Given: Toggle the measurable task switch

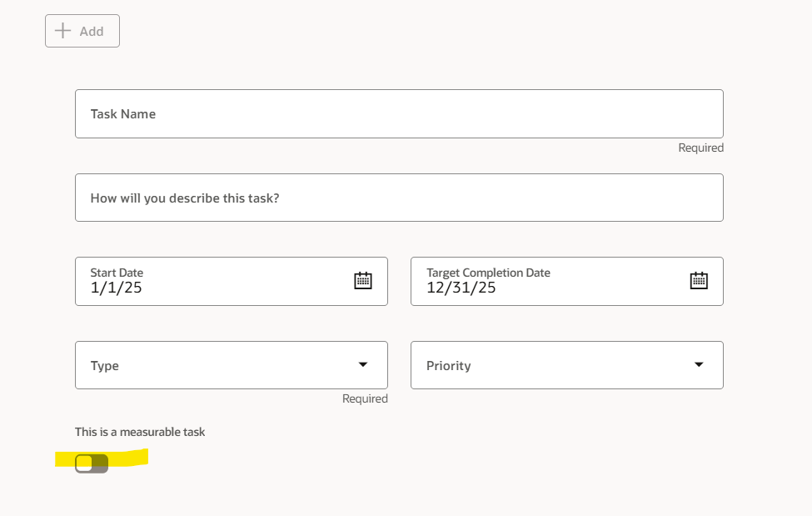Looking at the screenshot, I should click(92, 463).
